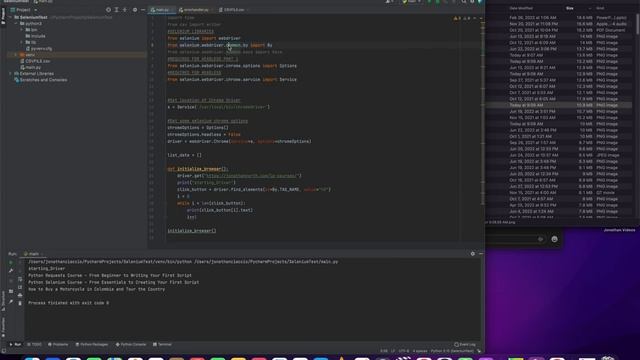The image size is (640, 360).
Task: Click the stop icon in Run panel
Action: coord(11,281)
